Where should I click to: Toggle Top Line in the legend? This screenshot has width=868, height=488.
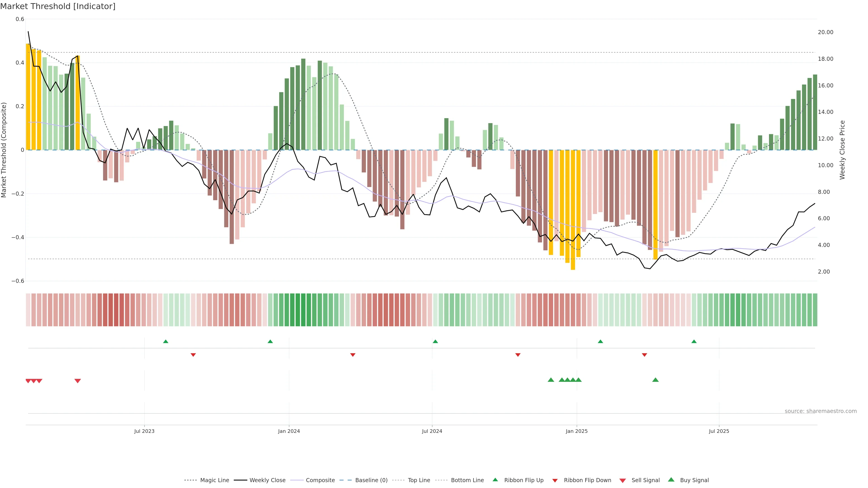(x=419, y=480)
